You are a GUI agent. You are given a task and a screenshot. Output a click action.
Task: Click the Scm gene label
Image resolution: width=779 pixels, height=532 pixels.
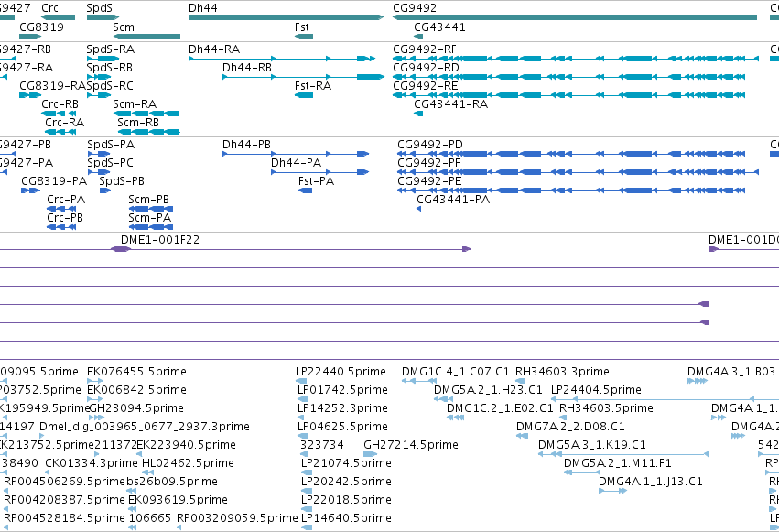tap(124, 27)
